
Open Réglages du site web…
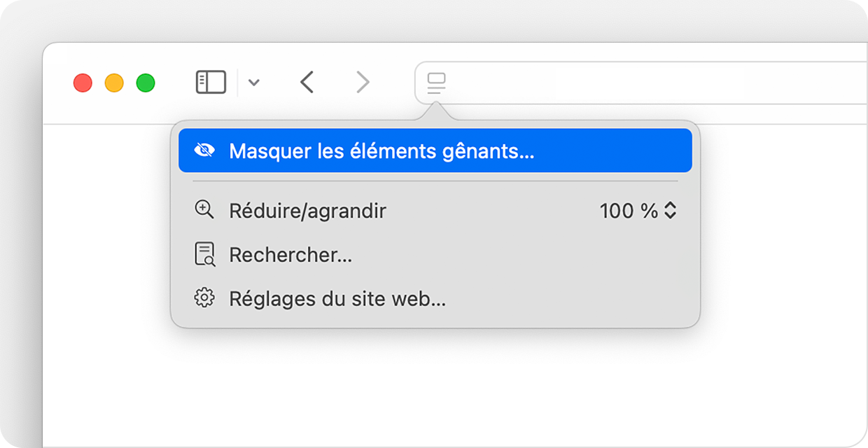tap(337, 299)
